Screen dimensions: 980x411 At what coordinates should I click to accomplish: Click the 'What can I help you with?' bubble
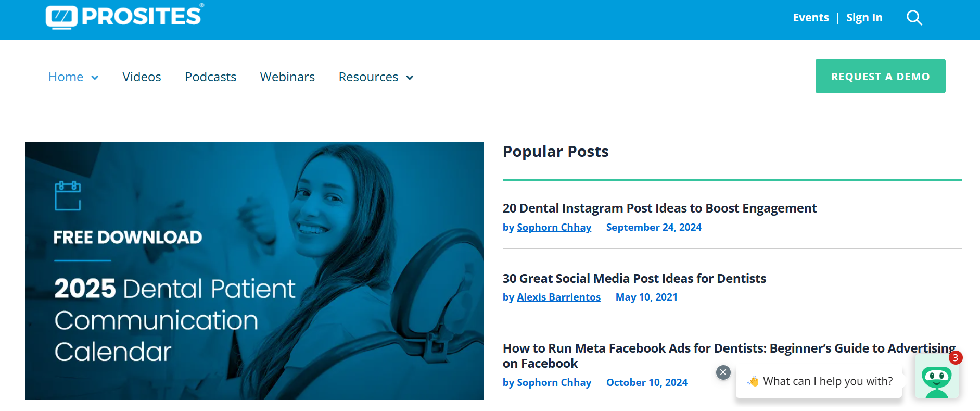(827, 381)
